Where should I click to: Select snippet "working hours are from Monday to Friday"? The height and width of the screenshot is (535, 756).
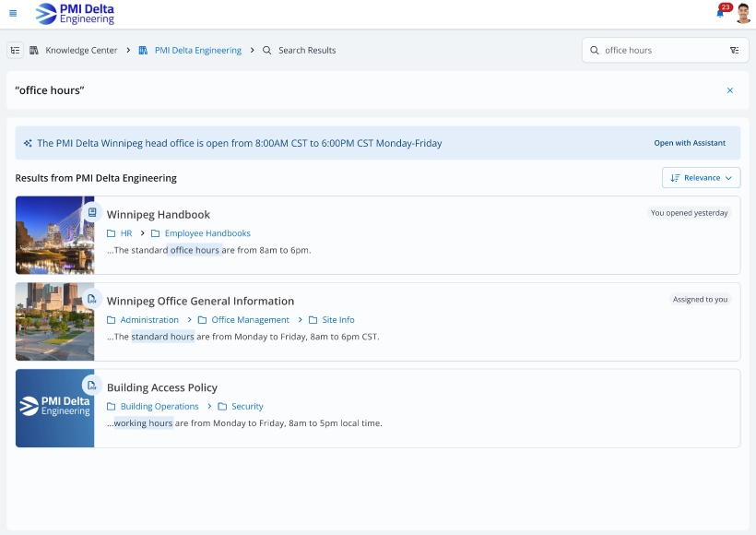click(x=200, y=423)
